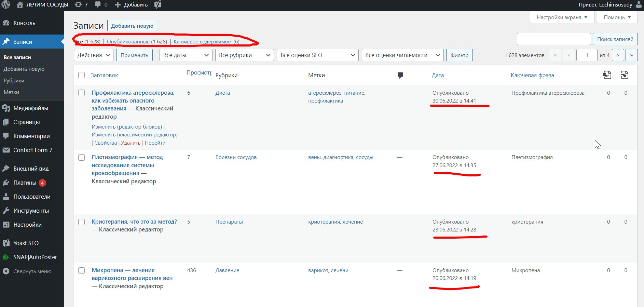Toggle the select-all checkbox in table header
The height and width of the screenshot is (307, 644).
[82, 75]
